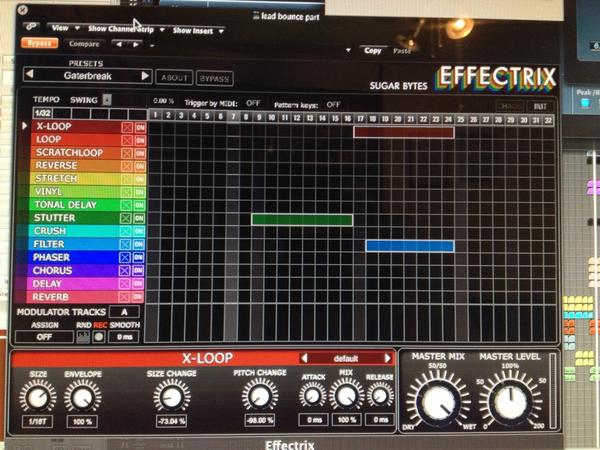Toggle the REVERB track ON switch
Viewport: 600px width, 450px height.
click(x=138, y=297)
